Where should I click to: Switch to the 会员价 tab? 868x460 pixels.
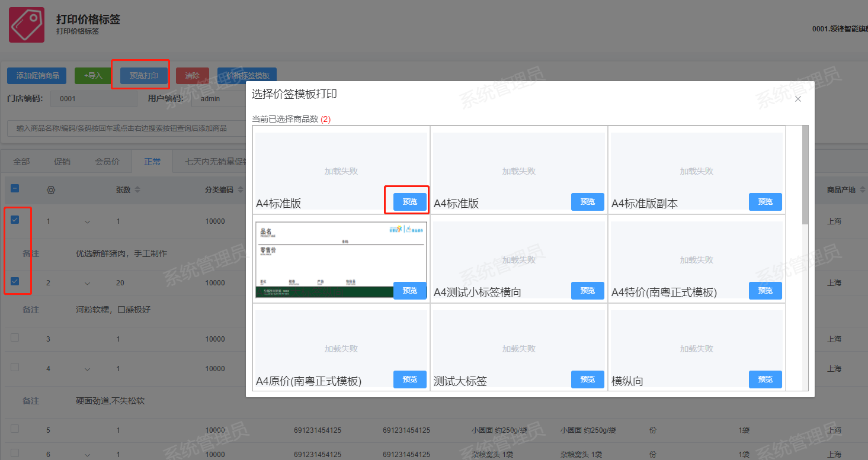(x=107, y=162)
